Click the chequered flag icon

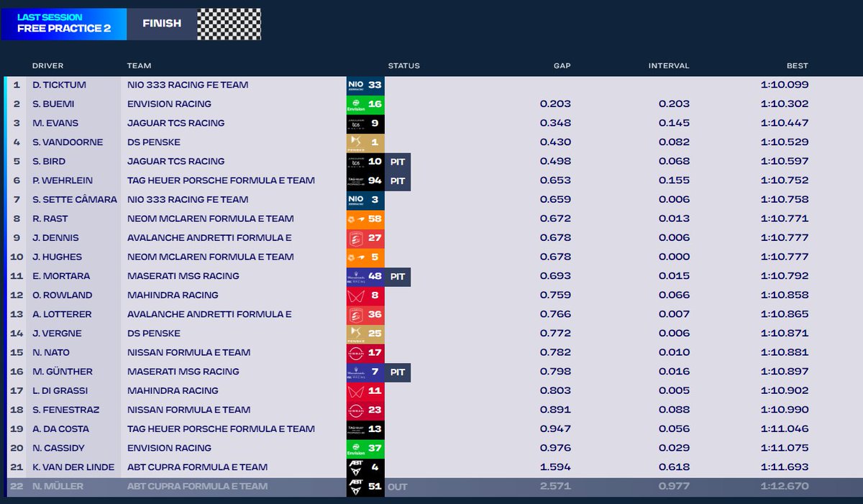tap(229, 24)
